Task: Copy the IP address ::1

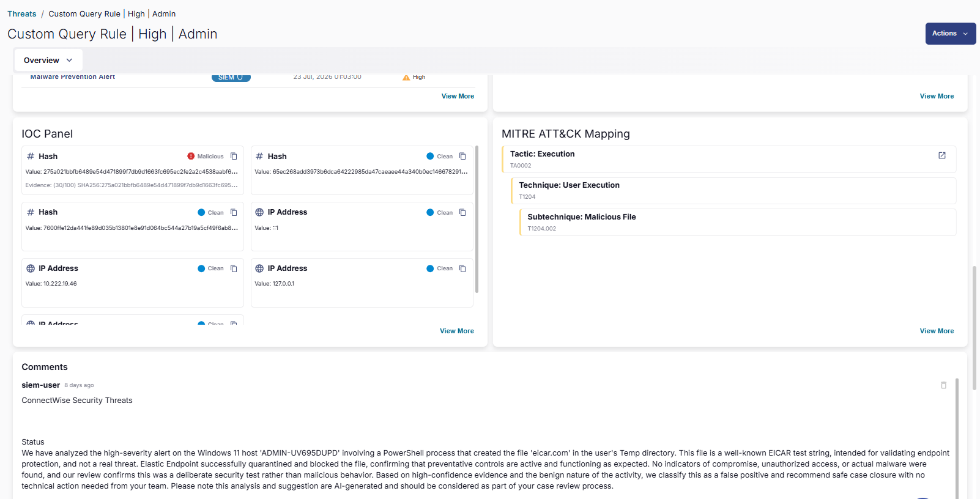Action: pos(462,213)
